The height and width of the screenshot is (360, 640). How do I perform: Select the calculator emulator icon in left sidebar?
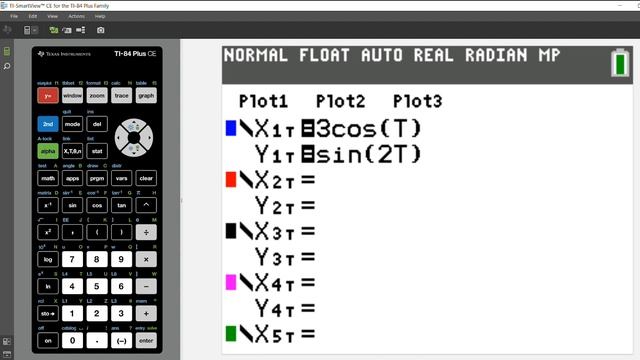(x=7, y=51)
